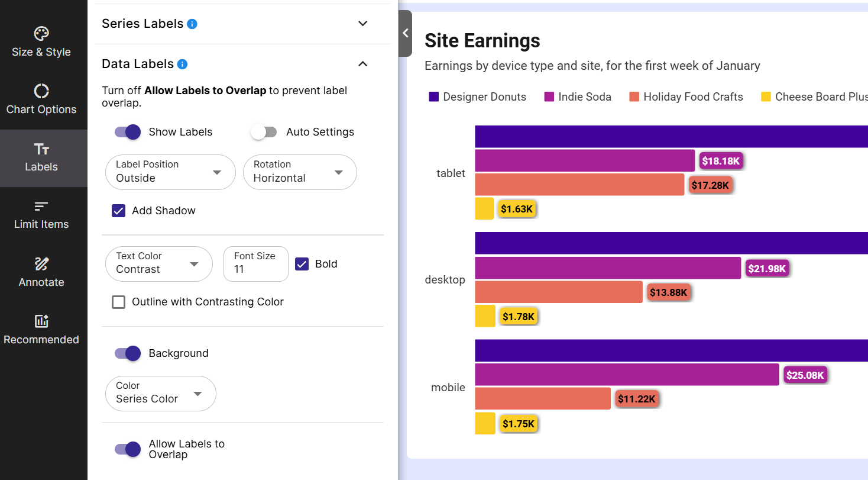Click the Designer Donuts legend color swatch
Viewport: 868px width, 480px height.
[x=433, y=96]
